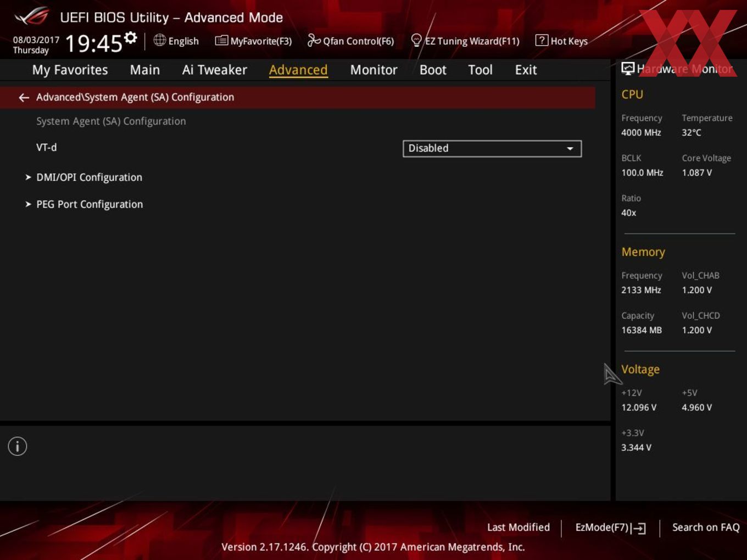Click the MyFavorite list icon
The width and height of the screenshot is (747, 560).
(221, 41)
